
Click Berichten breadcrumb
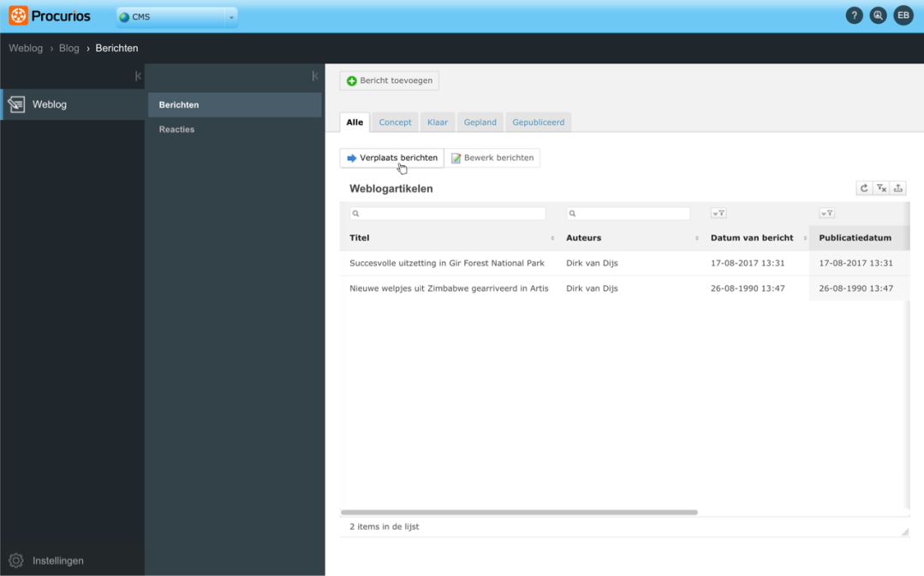pyautogui.click(x=116, y=48)
